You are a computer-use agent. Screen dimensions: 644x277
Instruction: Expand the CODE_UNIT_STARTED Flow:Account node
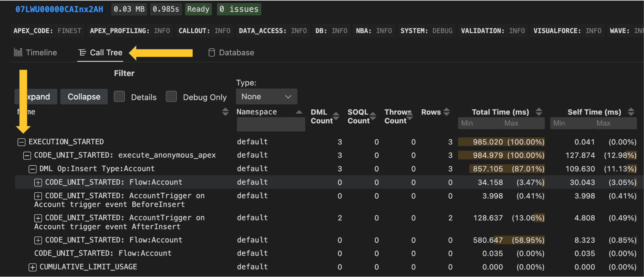pos(38,182)
